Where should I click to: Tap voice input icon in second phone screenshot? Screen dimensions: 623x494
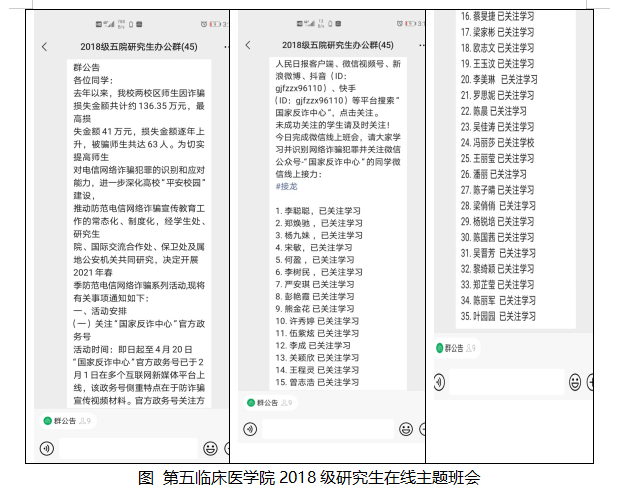250,429
